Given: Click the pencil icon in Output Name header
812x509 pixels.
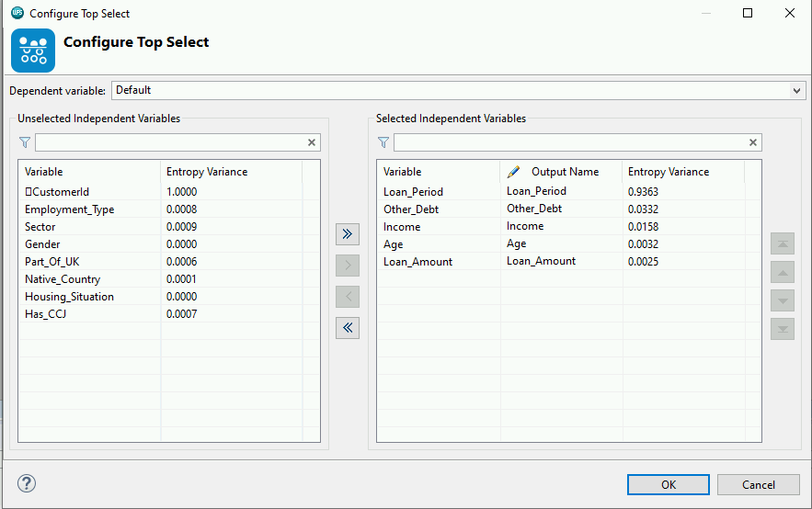Looking at the screenshot, I should tap(513, 172).
